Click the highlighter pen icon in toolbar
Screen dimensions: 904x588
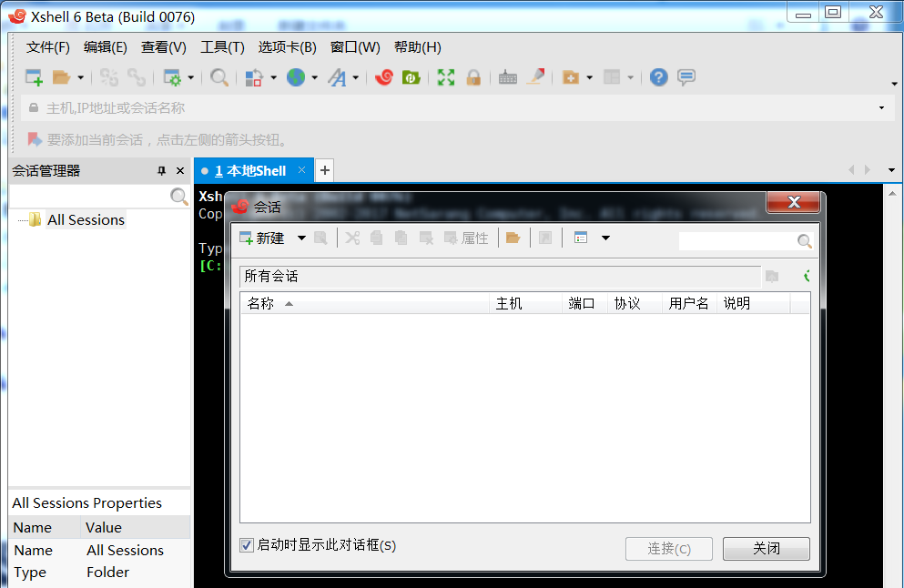[x=535, y=77]
